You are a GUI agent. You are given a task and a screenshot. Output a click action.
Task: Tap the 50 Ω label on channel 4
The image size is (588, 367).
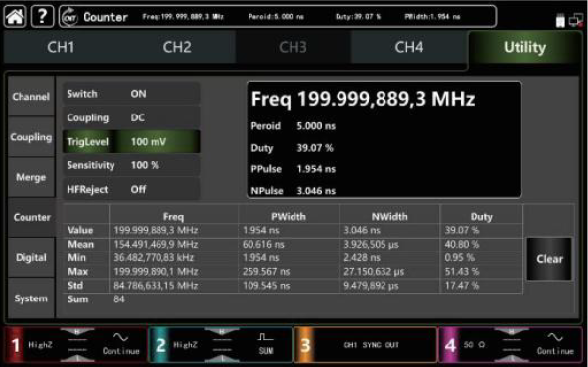coord(475,344)
